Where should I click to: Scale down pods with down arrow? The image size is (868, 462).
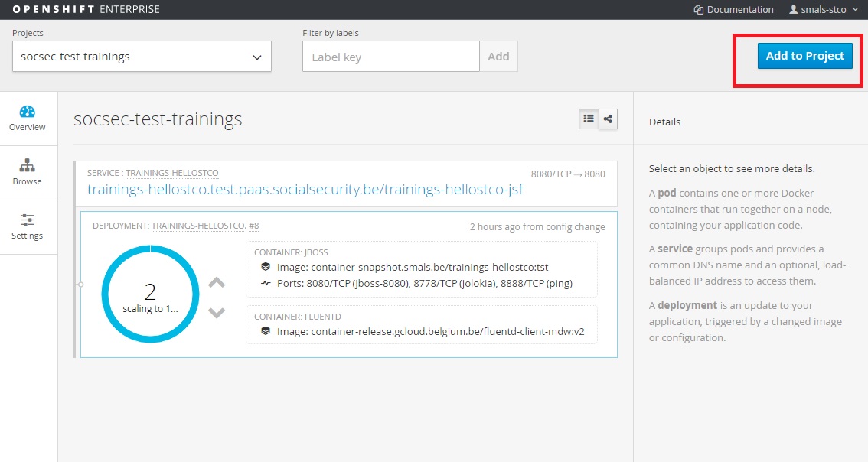click(x=217, y=312)
